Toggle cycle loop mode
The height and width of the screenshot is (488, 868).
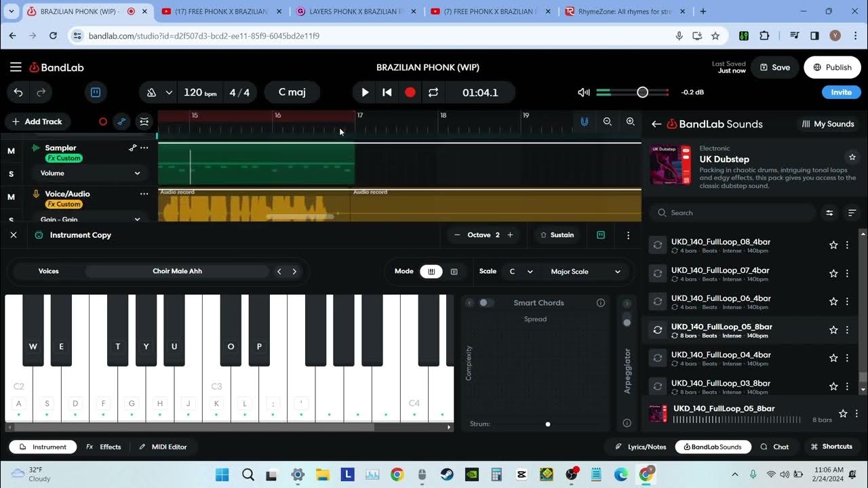point(433,92)
